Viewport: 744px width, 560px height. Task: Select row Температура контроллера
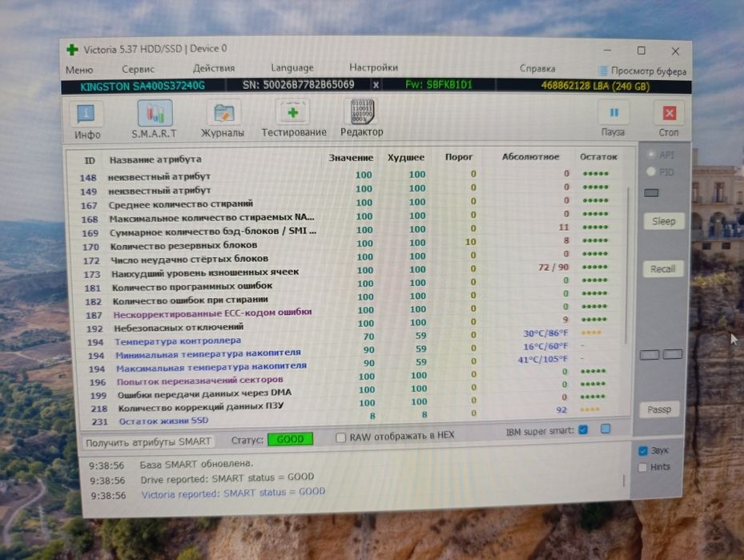point(345,338)
